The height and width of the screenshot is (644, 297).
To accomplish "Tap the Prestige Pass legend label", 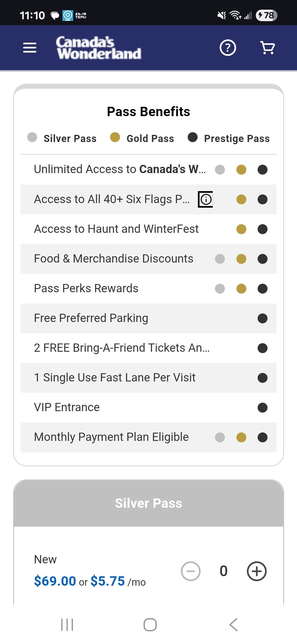I will (x=237, y=138).
